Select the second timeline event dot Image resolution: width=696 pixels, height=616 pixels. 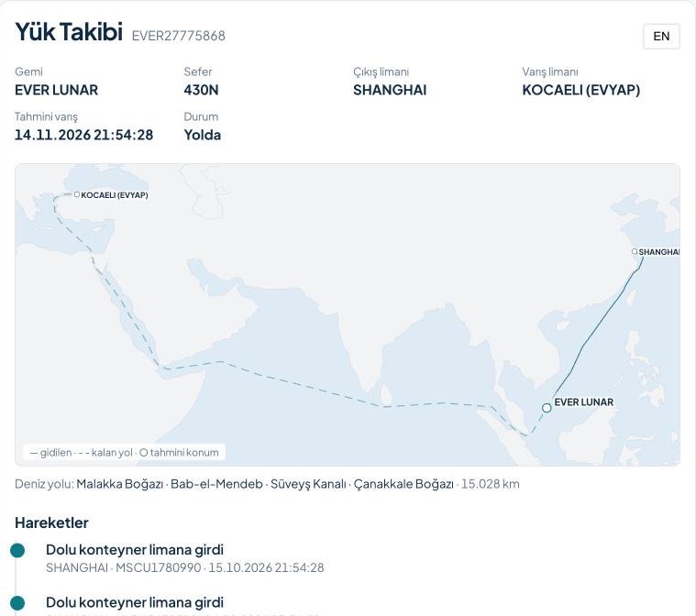click(17, 602)
